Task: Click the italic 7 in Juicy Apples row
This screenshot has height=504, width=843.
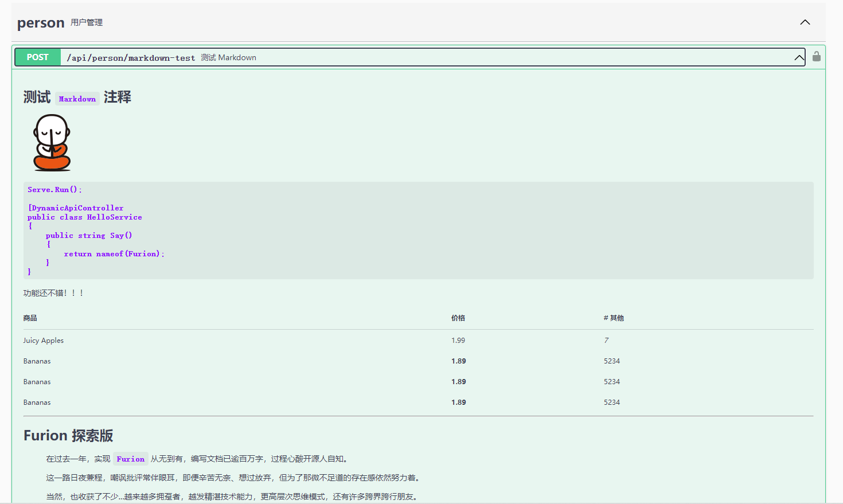Action: [x=606, y=341]
